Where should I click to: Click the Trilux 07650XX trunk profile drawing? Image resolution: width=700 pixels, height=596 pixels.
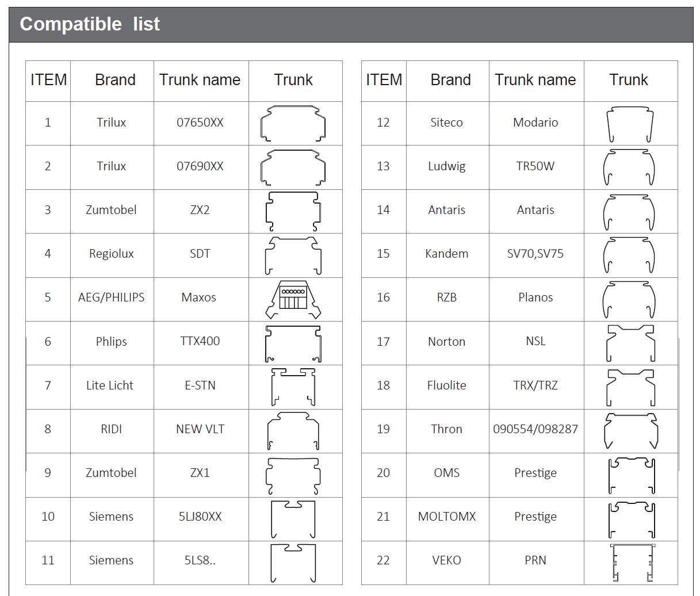coord(293,123)
